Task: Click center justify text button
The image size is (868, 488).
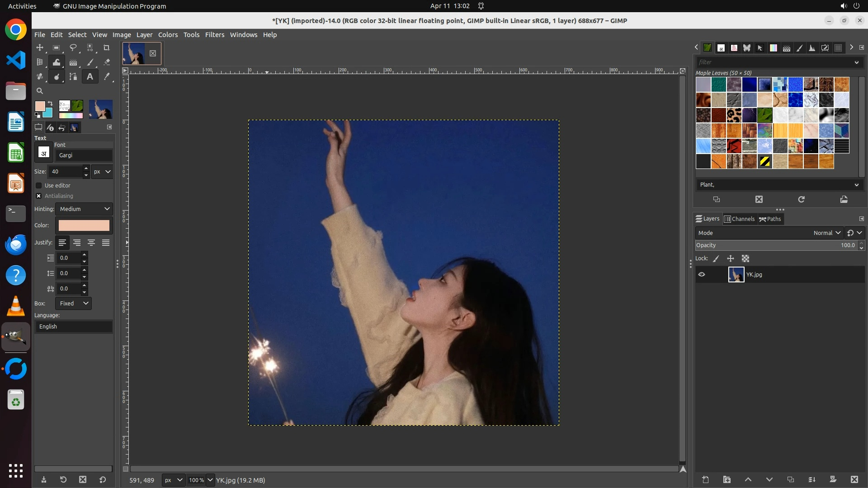Action: (x=91, y=243)
